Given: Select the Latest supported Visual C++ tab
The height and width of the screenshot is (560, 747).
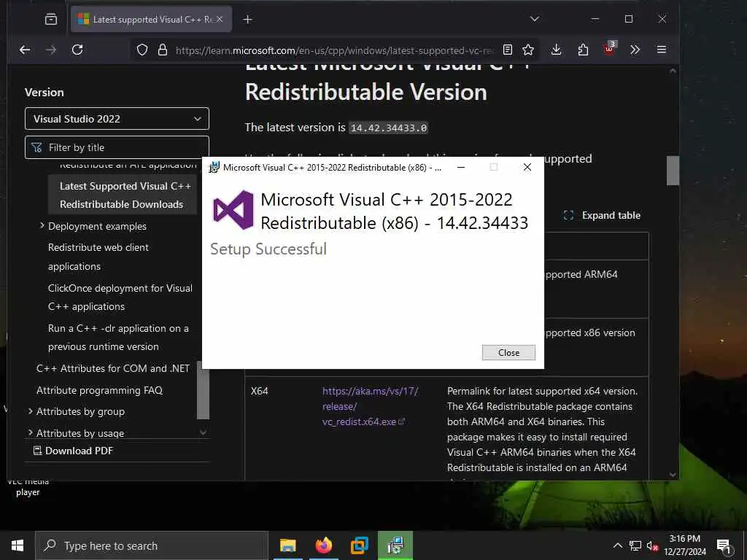Looking at the screenshot, I should coord(152,20).
